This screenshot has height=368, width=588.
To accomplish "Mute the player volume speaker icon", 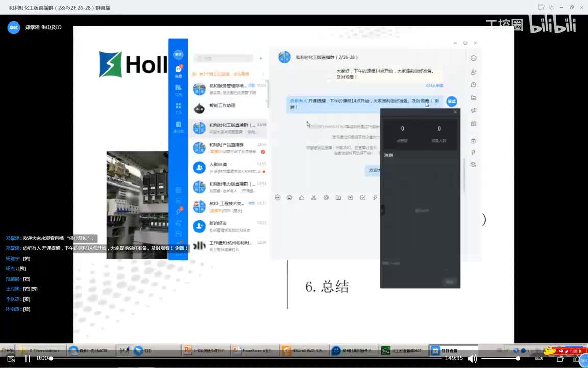I will click(472, 359).
